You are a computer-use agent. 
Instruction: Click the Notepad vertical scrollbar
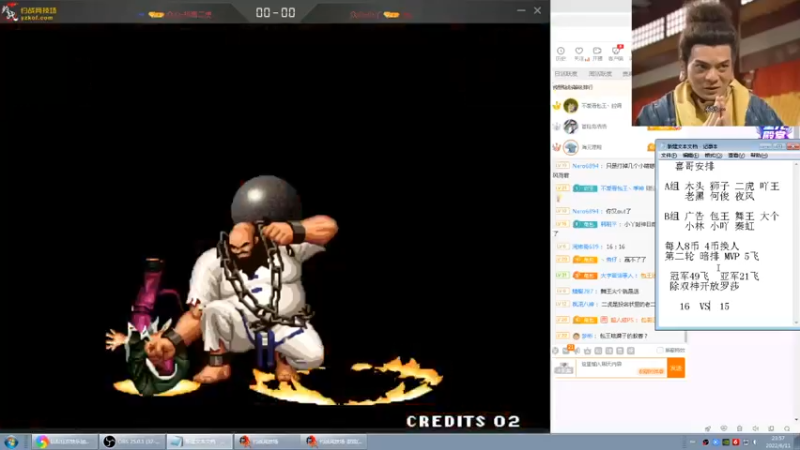coord(796,243)
